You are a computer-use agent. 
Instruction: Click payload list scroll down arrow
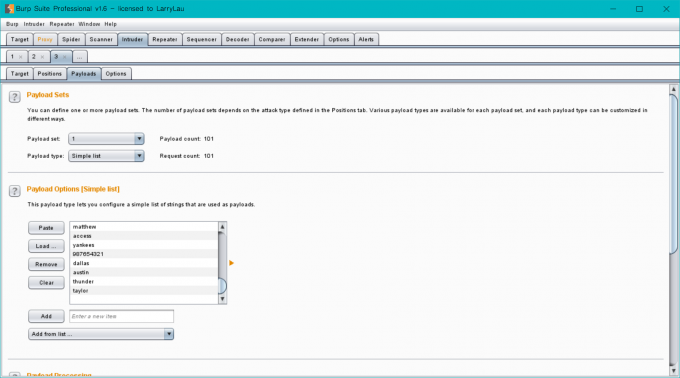(222, 299)
